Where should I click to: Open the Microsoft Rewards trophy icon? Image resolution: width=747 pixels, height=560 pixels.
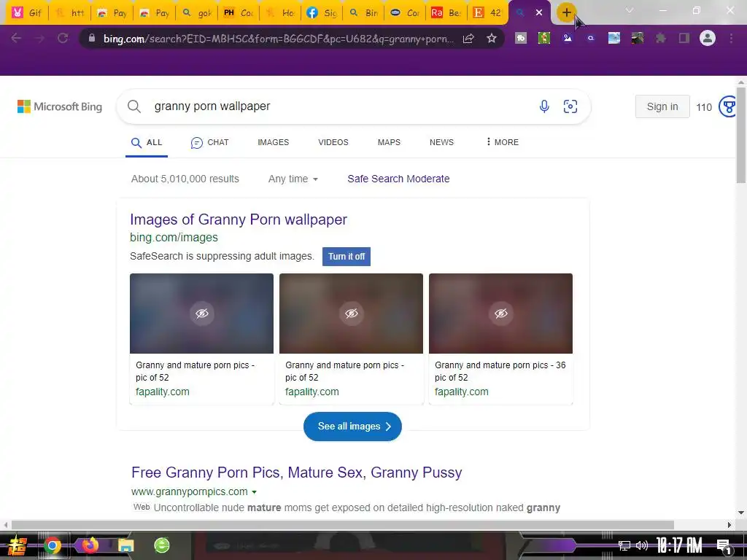point(727,106)
